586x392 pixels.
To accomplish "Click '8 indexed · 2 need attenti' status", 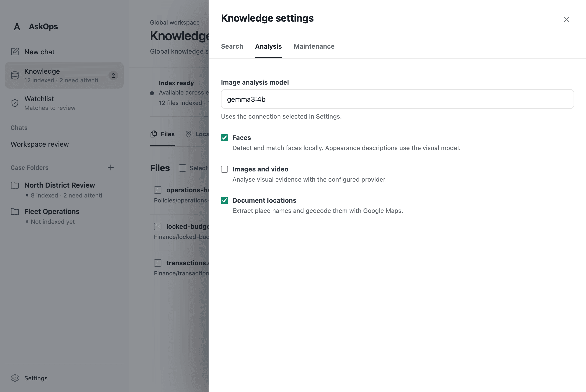I will tap(66, 196).
